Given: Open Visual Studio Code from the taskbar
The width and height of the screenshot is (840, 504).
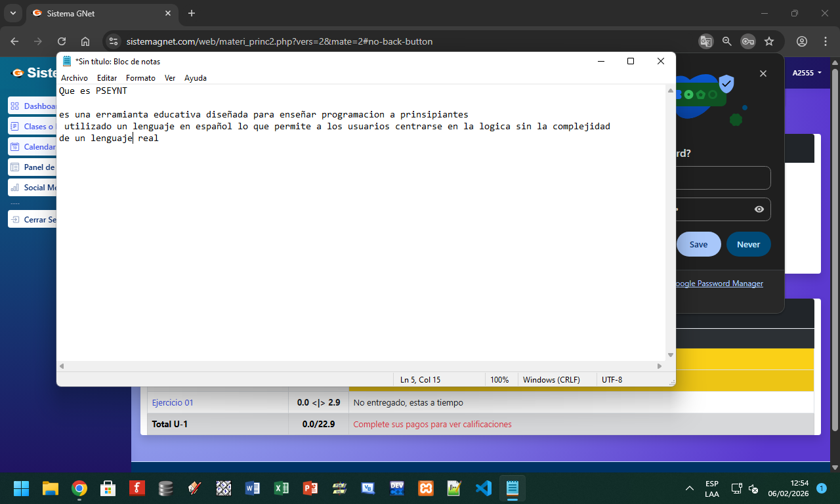Looking at the screenshot, I should click(x=484, y=488).
